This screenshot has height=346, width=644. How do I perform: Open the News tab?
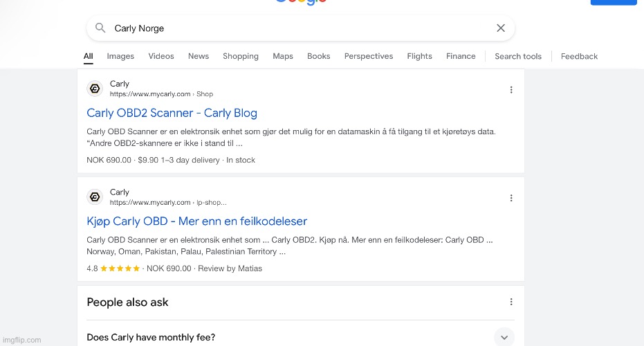(x=199, y=56)
